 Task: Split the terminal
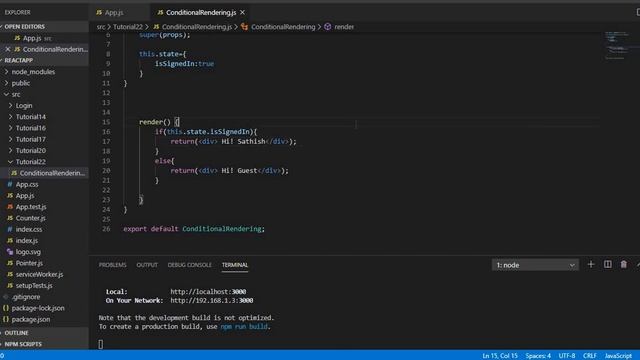point(607,264)
